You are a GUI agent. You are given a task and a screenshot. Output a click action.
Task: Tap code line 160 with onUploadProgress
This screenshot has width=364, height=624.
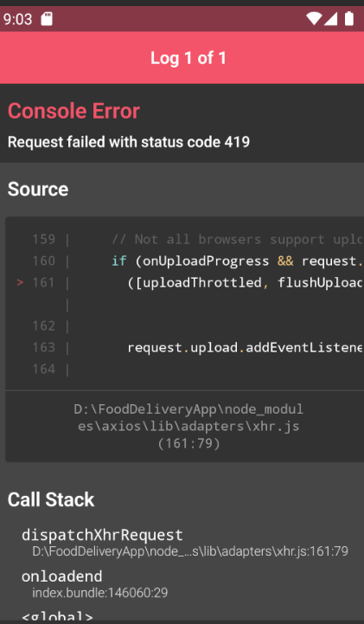pos(237,261)
